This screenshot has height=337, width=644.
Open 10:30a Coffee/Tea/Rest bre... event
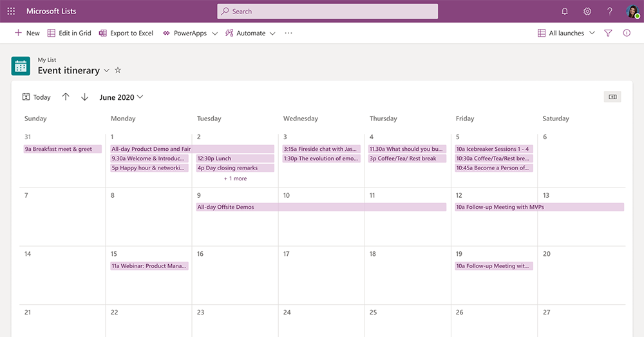[494, 159]
